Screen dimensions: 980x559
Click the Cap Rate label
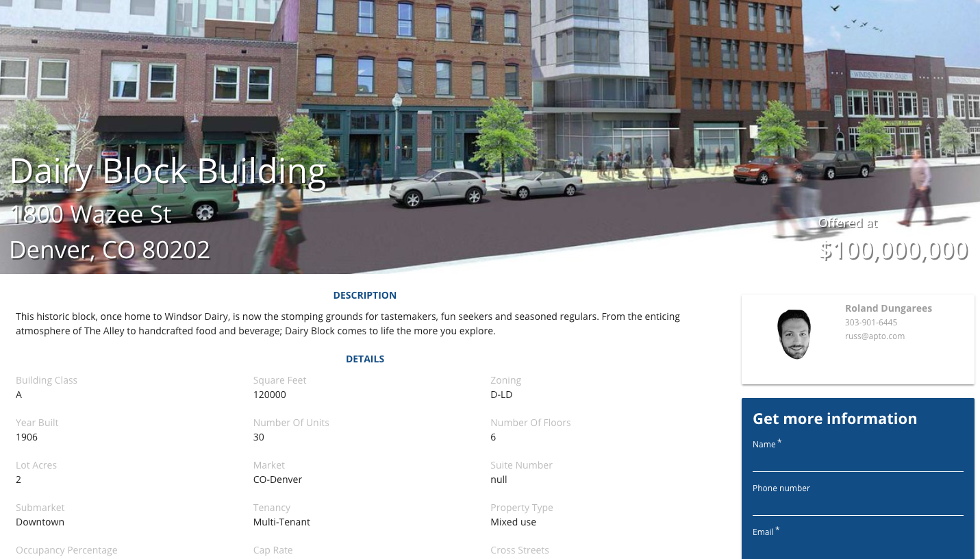click(273, 550)
